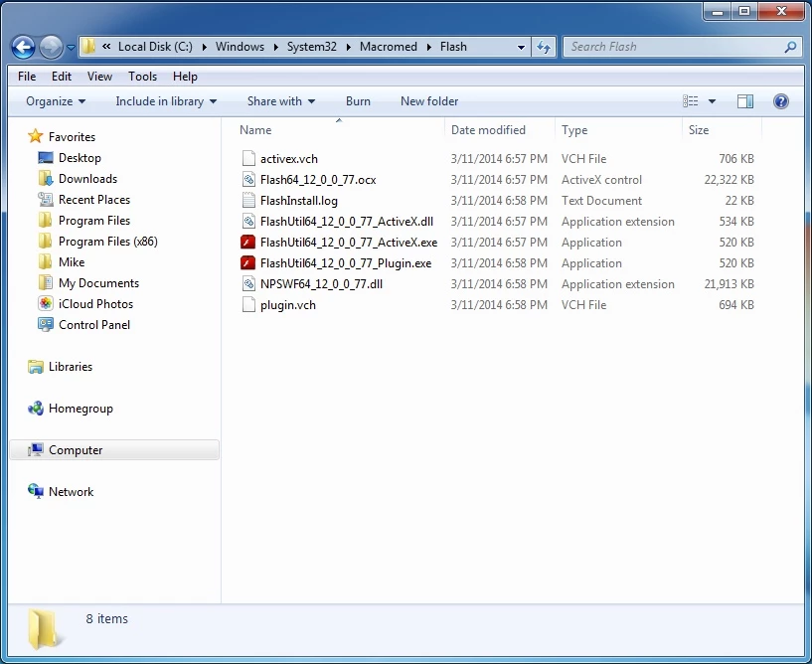Sort by Type column header
The image size is (812, 664).
tap(574, 130)
